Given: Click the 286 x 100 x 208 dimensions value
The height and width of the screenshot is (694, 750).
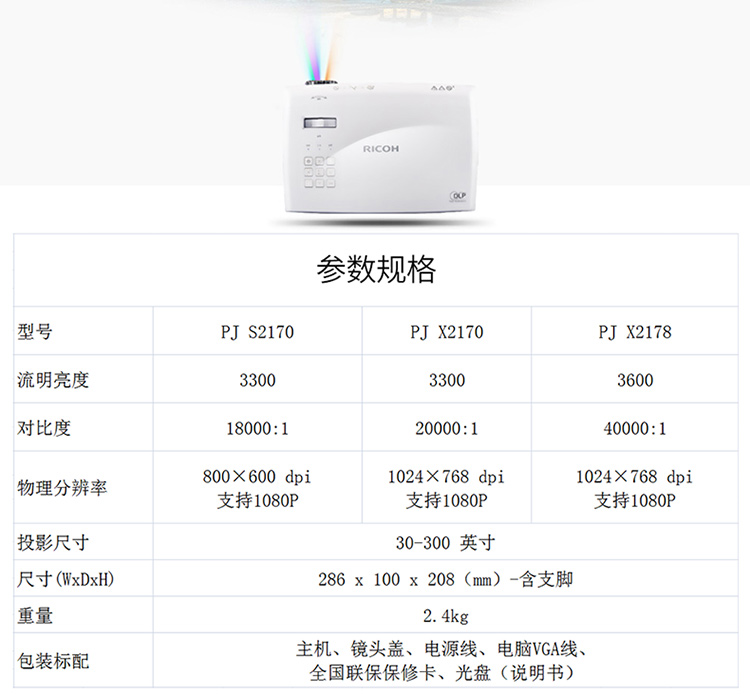Looking at the screenshot, I should (445, 579).
